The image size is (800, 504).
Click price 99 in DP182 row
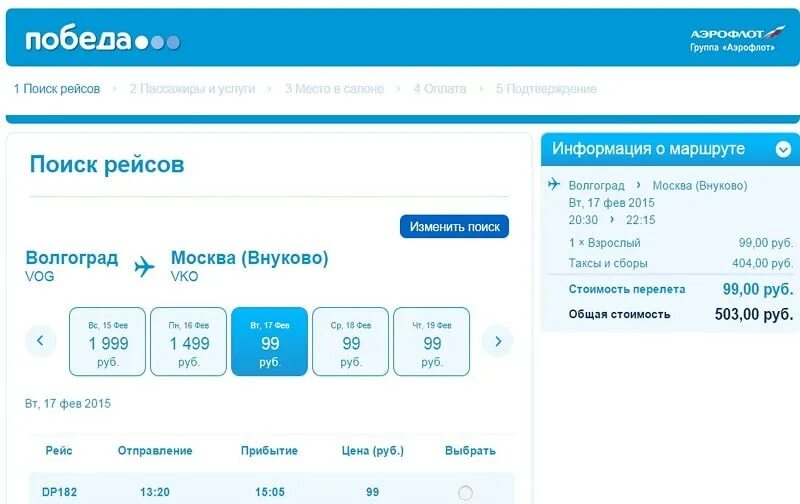coord(372,492)
